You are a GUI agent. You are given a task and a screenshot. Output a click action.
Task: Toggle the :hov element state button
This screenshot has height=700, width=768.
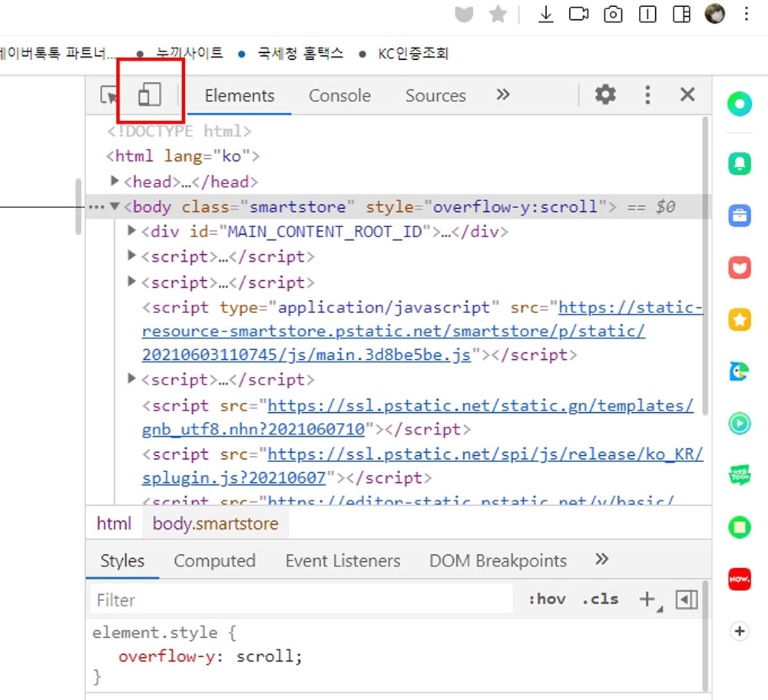click(x=547, y=599)
